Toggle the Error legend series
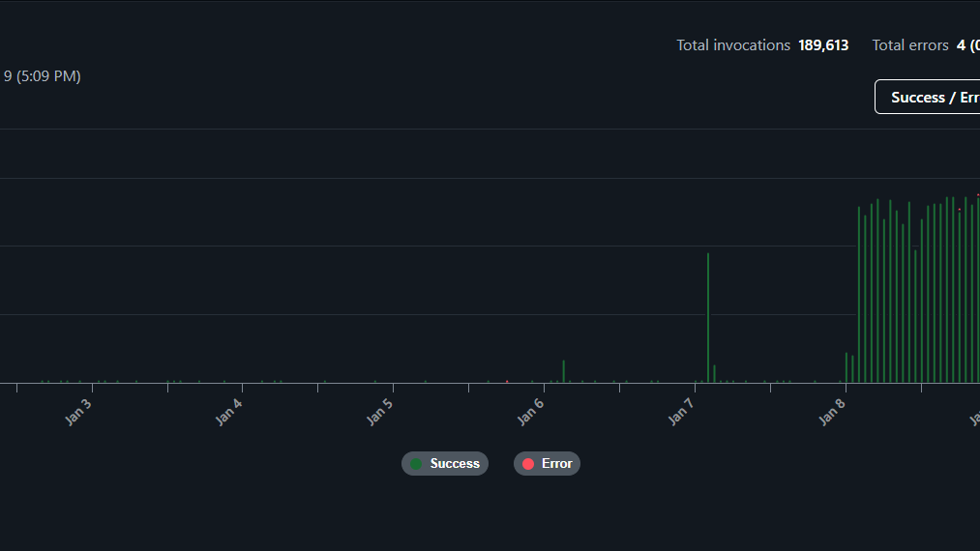This screenshot has height=551, width=980. (547, 464)
